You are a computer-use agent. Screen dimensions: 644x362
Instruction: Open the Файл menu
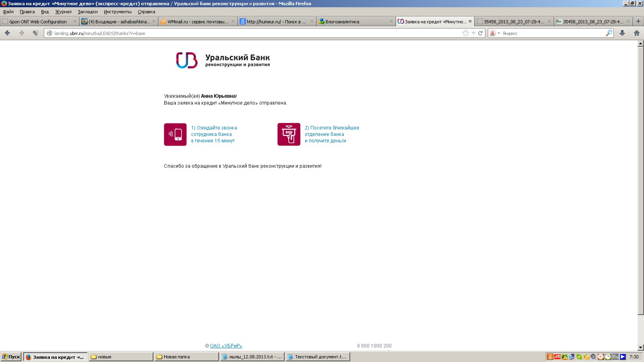tap(8, 12)
